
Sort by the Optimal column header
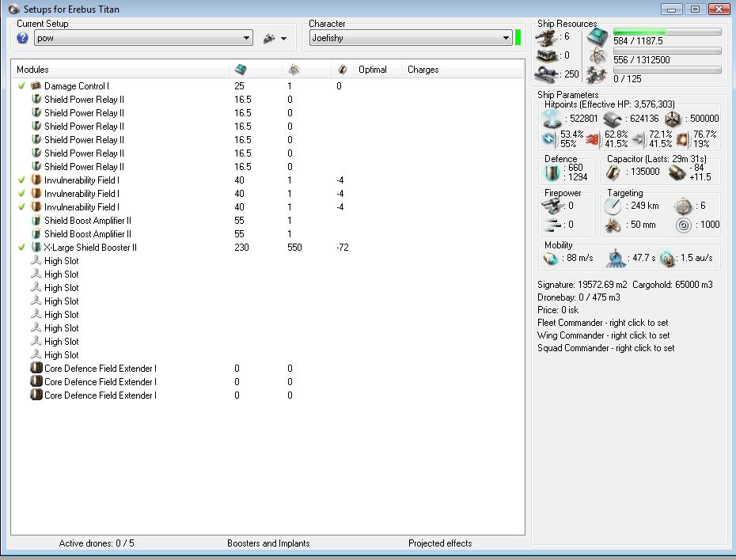coord(373,70)
